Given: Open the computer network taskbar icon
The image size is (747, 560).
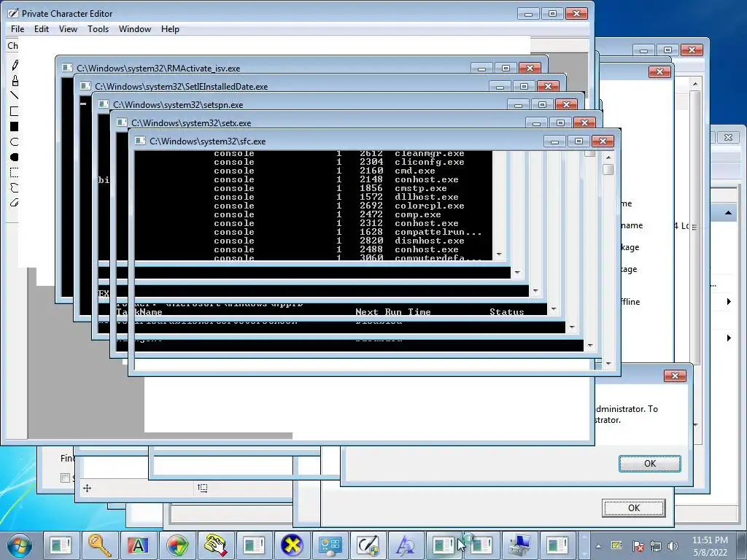Looking at the screenshot, I should [x=519, y=545].
